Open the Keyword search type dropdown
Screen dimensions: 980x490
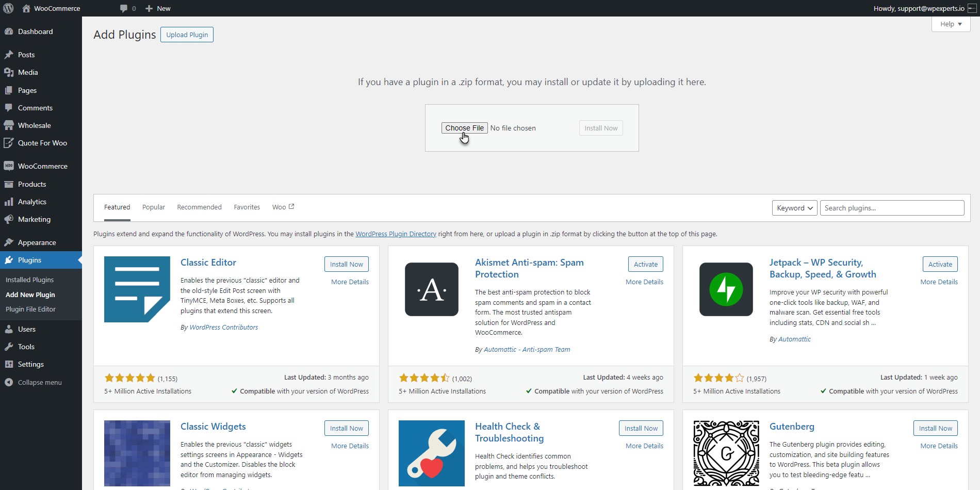coord(794,208)
